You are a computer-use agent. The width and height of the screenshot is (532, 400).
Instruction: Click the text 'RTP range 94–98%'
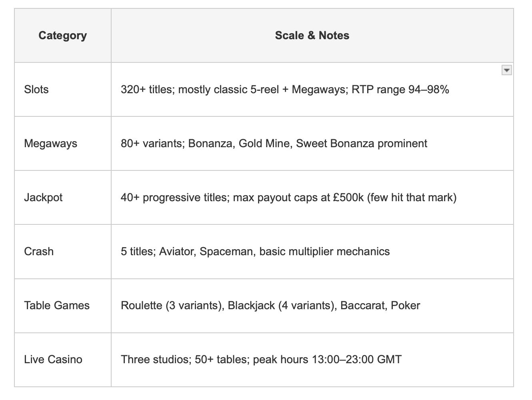point(400,89)
